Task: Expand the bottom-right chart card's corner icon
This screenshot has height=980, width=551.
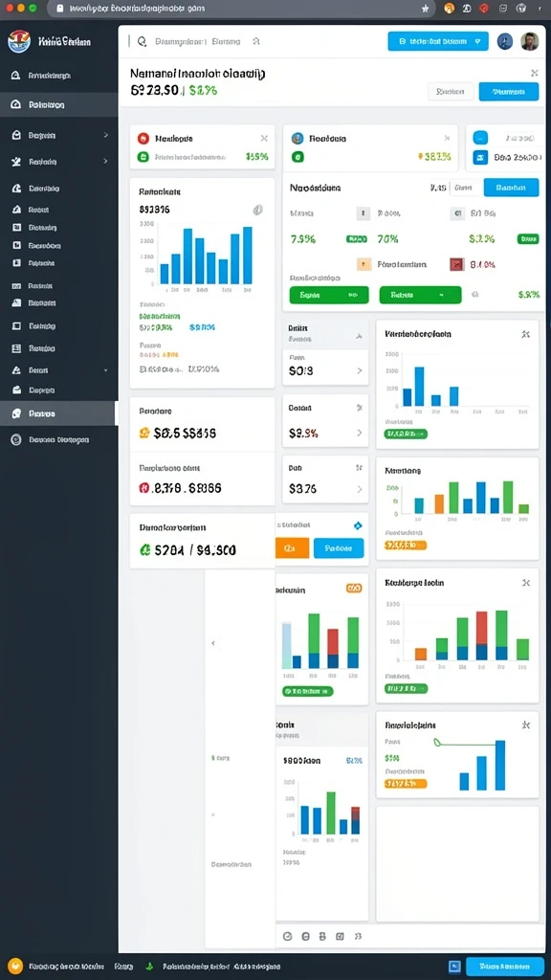Action: pyautogui.click(x=526, y=725)
